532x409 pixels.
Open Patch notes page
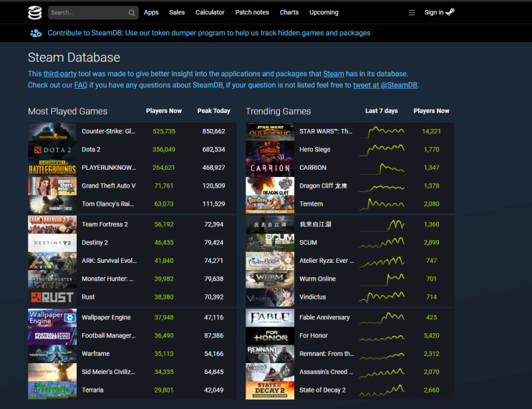pyautogui.click(x=252, y=13)
